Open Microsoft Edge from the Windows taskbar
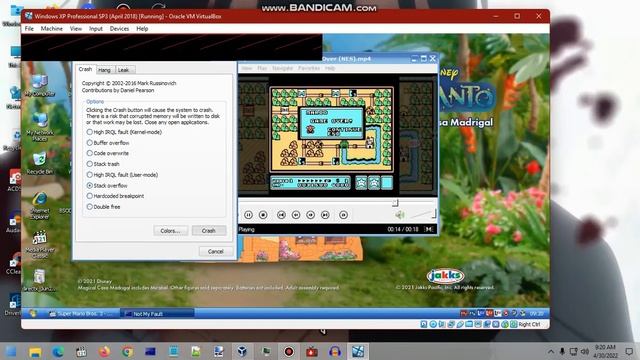The width and height of the screenshot is (640, 360). tap(58, 351)
